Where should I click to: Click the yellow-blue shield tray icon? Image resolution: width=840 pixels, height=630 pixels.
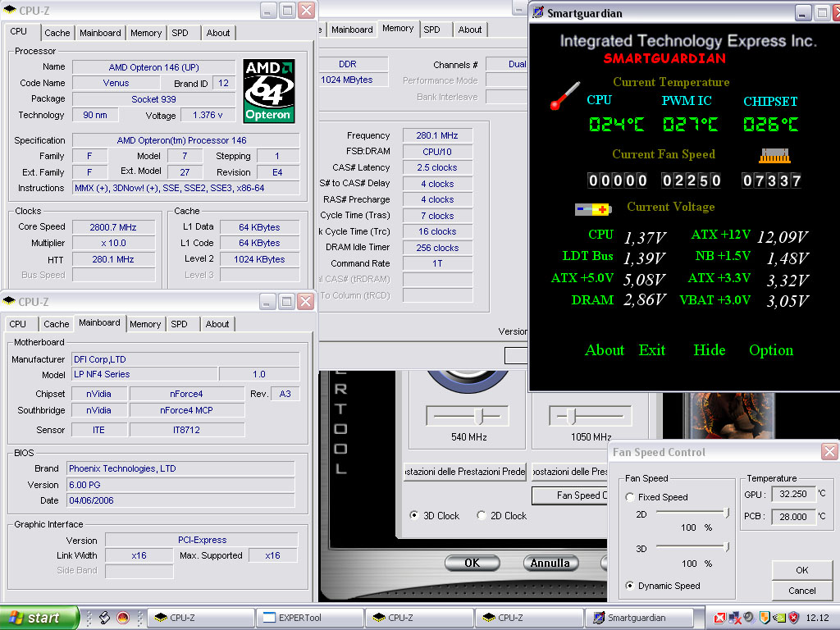click(765, 618)
